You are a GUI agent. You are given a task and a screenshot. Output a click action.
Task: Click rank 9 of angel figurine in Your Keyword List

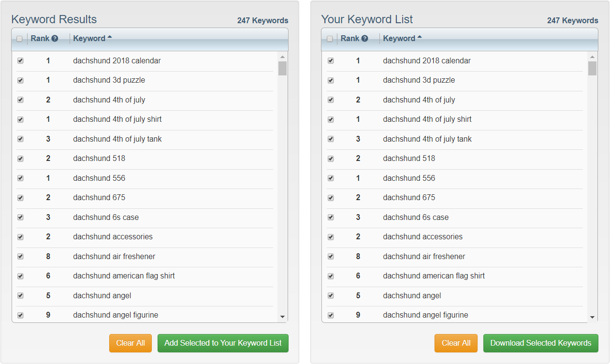pyautogui.click(x=358, y=315)
